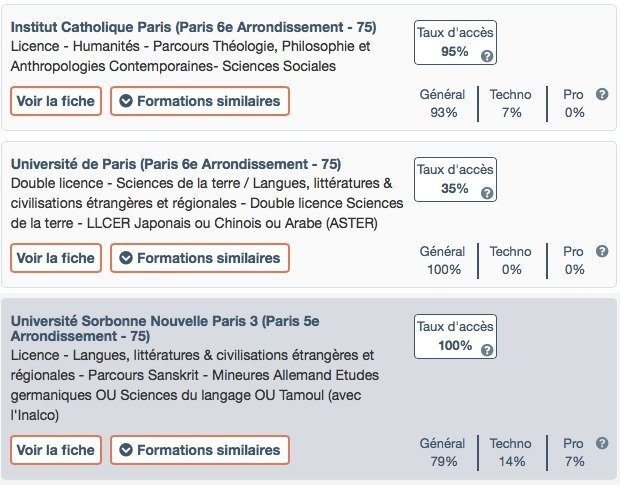Expand Formations similaires for Sorbonne Nouvelle Paris 3
Screen dimensions: 620x489
[x=200, y=450]
